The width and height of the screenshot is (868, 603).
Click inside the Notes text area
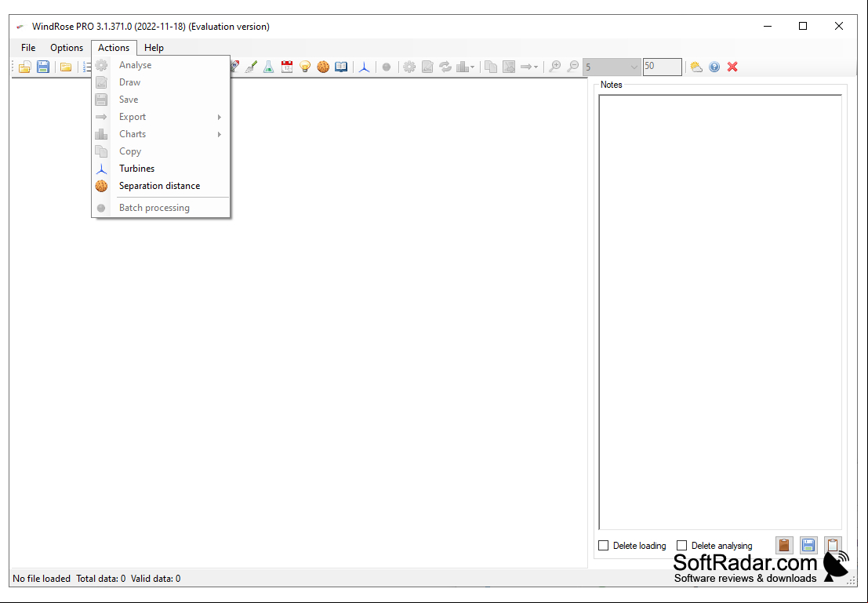(x=720, y=312)
